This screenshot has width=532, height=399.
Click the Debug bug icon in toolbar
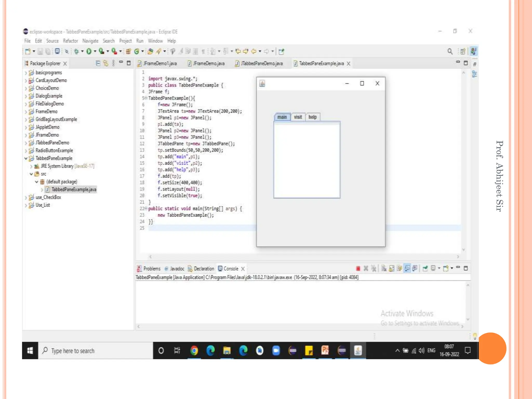pyautogui.click(x=76, y=51)
